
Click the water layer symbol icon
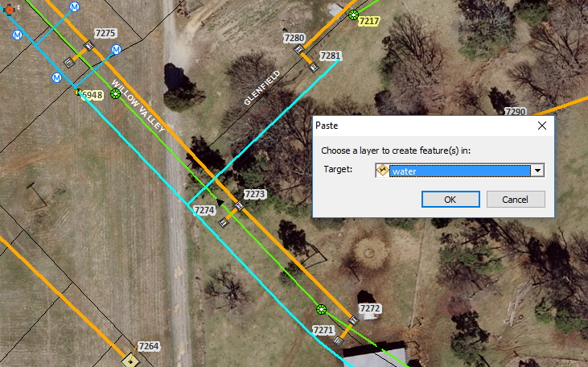tap(383, 171)
